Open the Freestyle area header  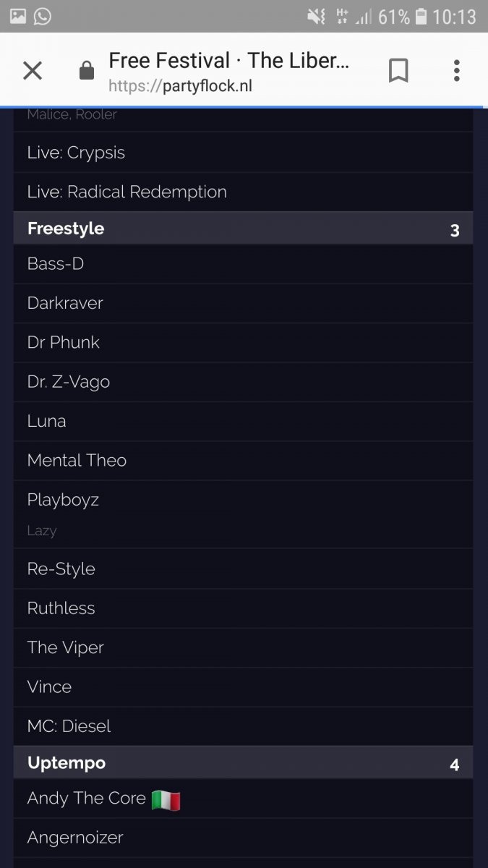pos(66,229)
